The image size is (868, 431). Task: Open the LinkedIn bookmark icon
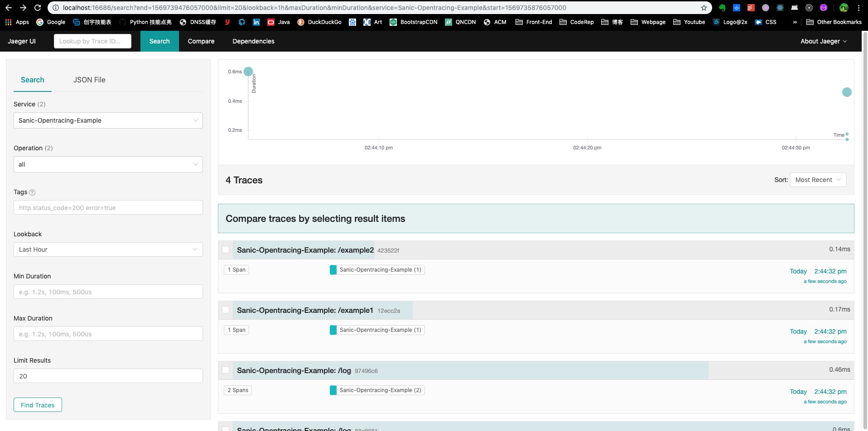click(256, 22)
